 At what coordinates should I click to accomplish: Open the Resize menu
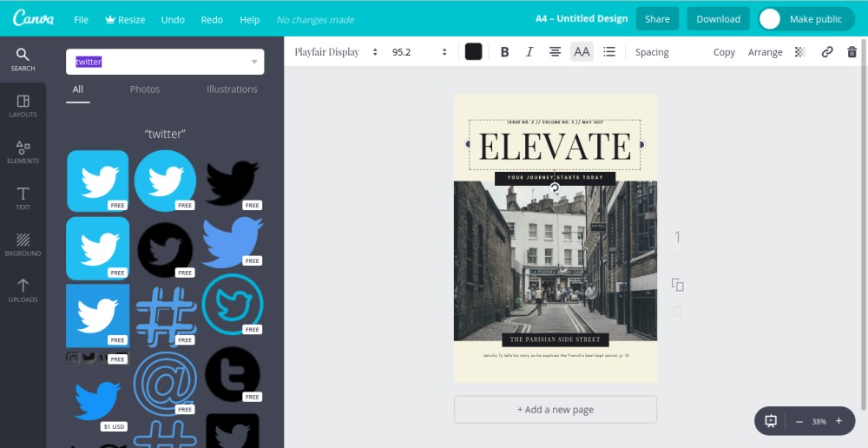[x=125, y=19]
